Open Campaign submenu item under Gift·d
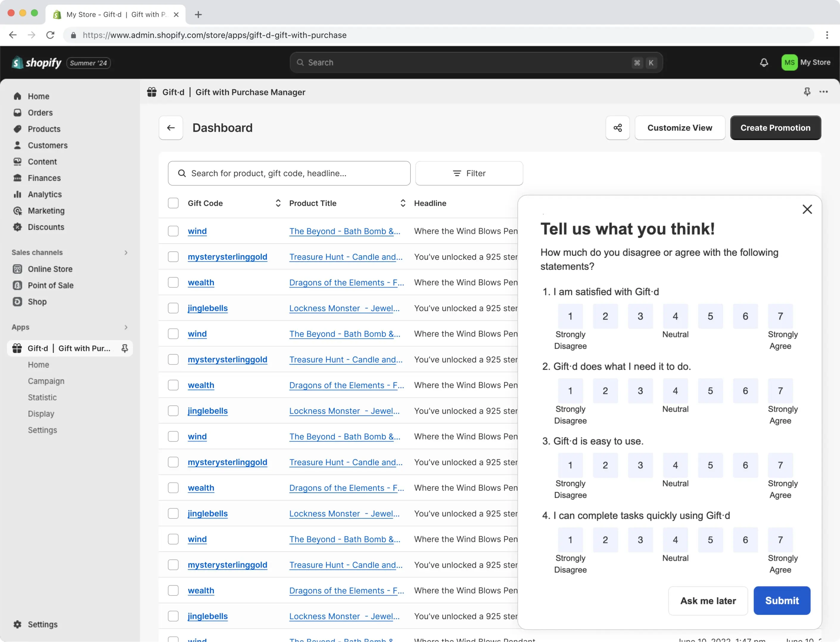 (x=46, y=381)
